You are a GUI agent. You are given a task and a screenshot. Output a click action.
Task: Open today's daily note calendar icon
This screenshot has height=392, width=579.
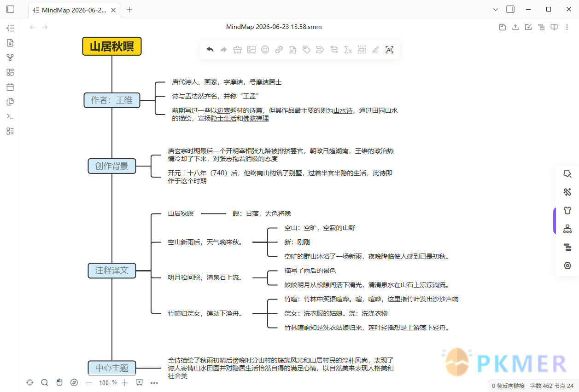point(10,87)
